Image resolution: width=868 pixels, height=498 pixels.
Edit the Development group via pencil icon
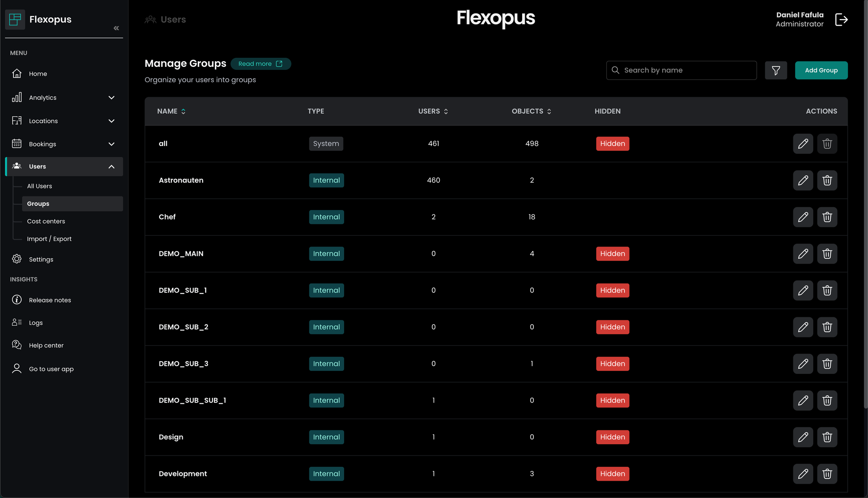pos(803,474)
